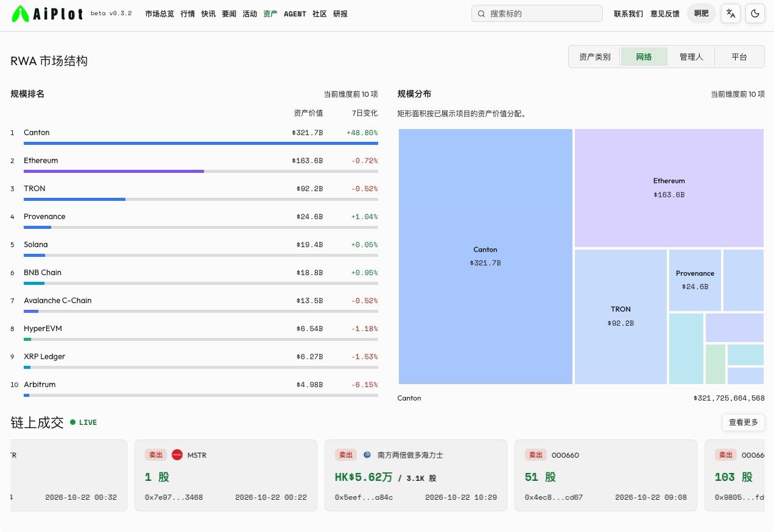Viewport: 774px width, 532px height.
Task: Select the TRON ranking row name
Action: click(x=35, y=189)
